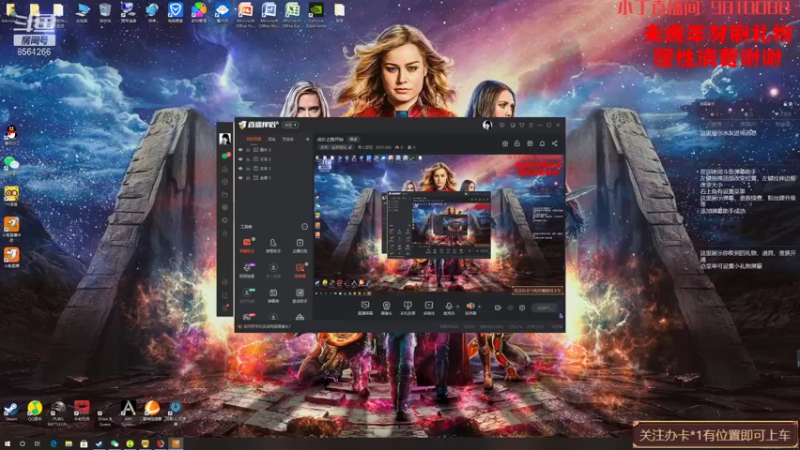Open the mode pill dropdown beside logo

coord(290,125)
